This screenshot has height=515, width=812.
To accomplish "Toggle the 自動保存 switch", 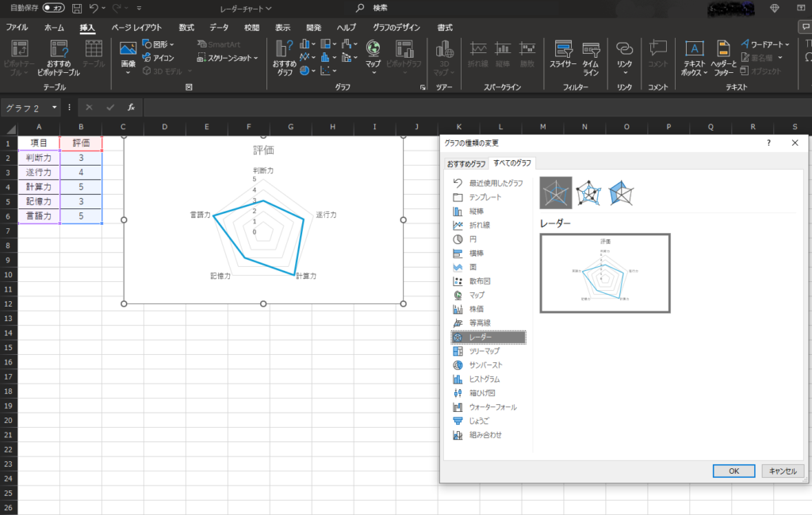I will (54, 9).
